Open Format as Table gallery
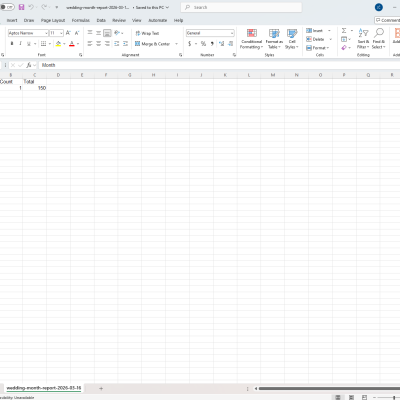This screenshot has height=400, width=400. point(274,39)
